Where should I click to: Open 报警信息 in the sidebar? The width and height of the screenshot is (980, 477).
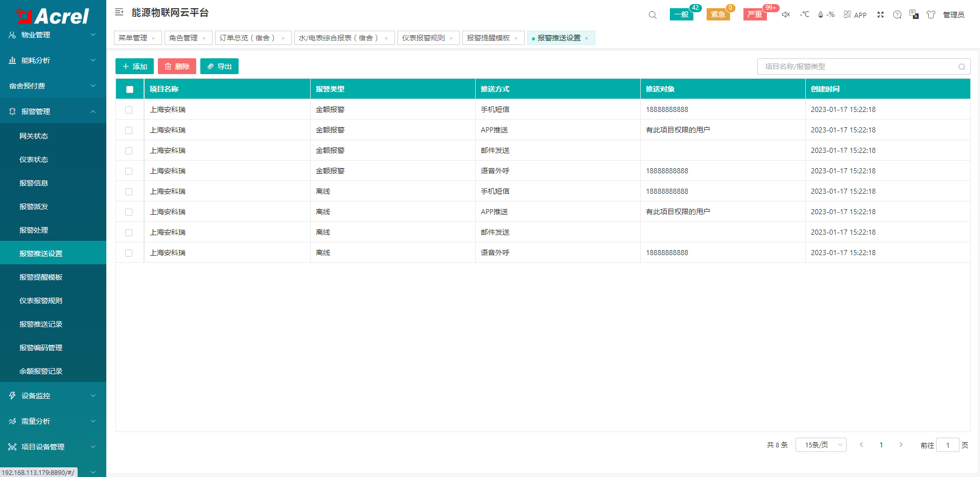pos(53,183)
